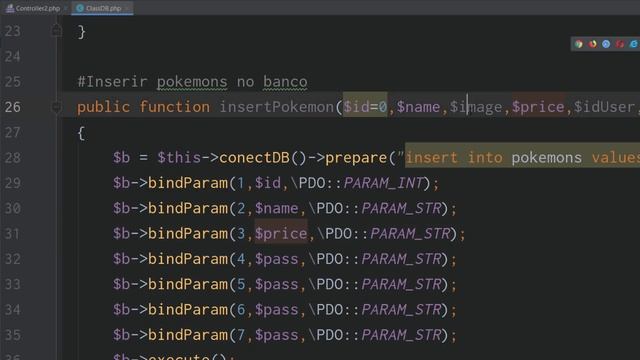Screen dimensions: 640x360
Task: Click line number 31 in the gutter
Action: 12,233
